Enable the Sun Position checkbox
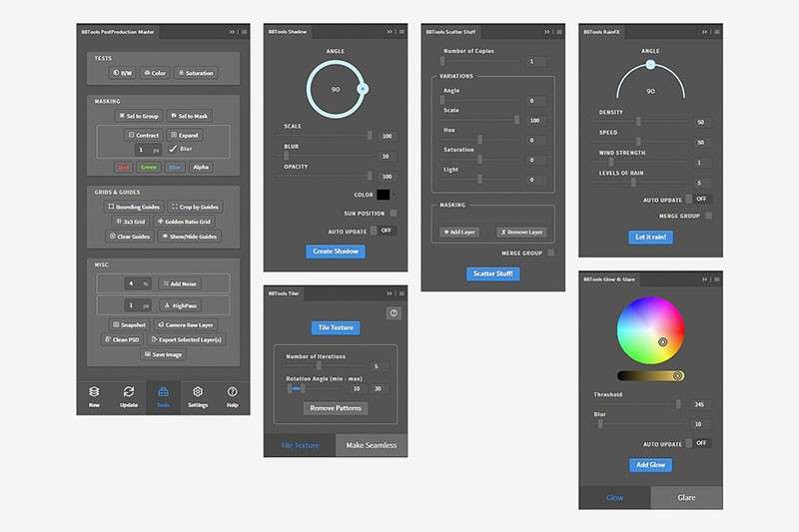799x532 pixels. [x=394, y=213]
